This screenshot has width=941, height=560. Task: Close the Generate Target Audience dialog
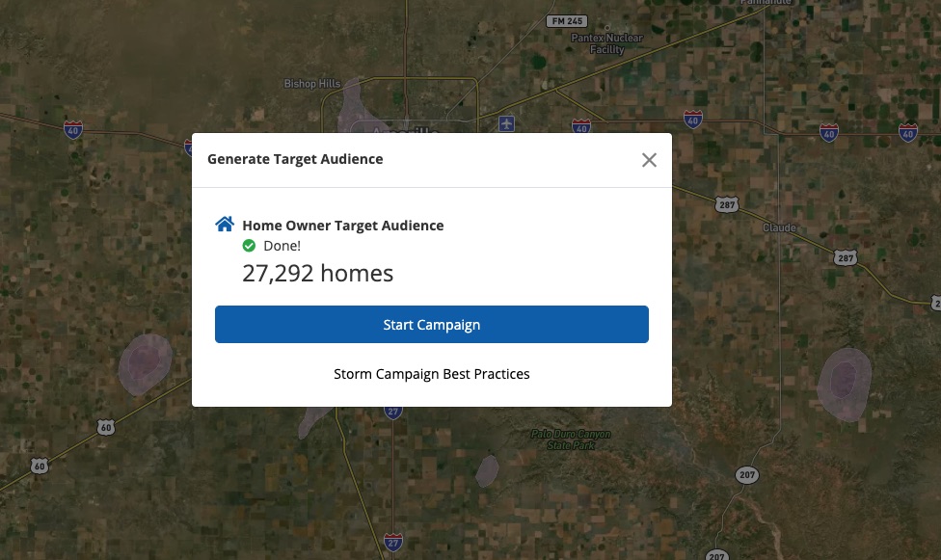pyautogui.click(x=649, y=160)
